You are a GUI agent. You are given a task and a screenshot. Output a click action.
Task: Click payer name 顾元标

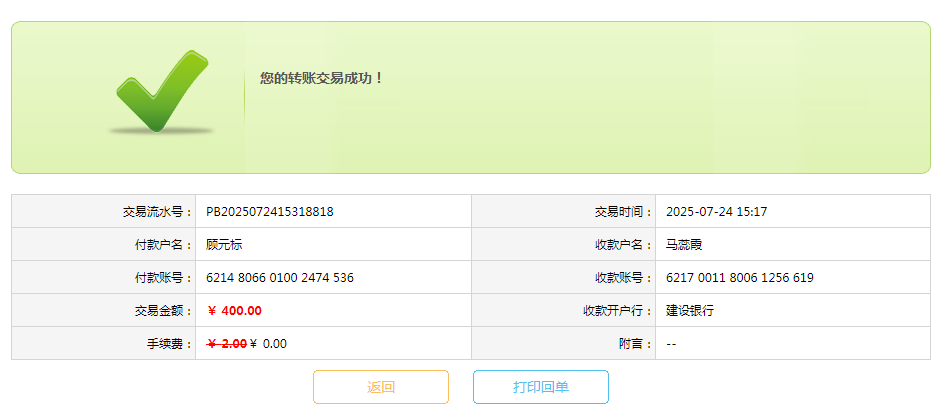point(224,245)
